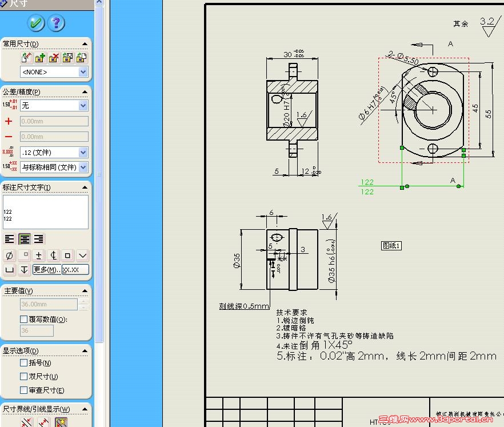Viewport: 504px width, 427px height.
Task: Collapse the 尺寸界线/引线显示(W) section
Action: tap(85, 409)
